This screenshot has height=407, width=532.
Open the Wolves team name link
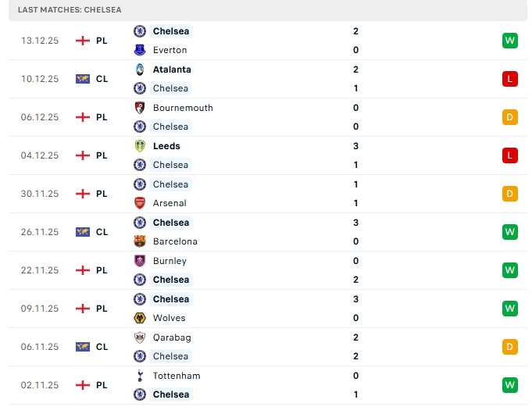169,318
